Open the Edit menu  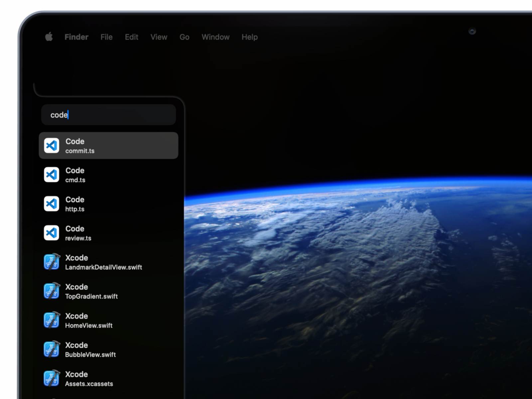click(131, 37)
